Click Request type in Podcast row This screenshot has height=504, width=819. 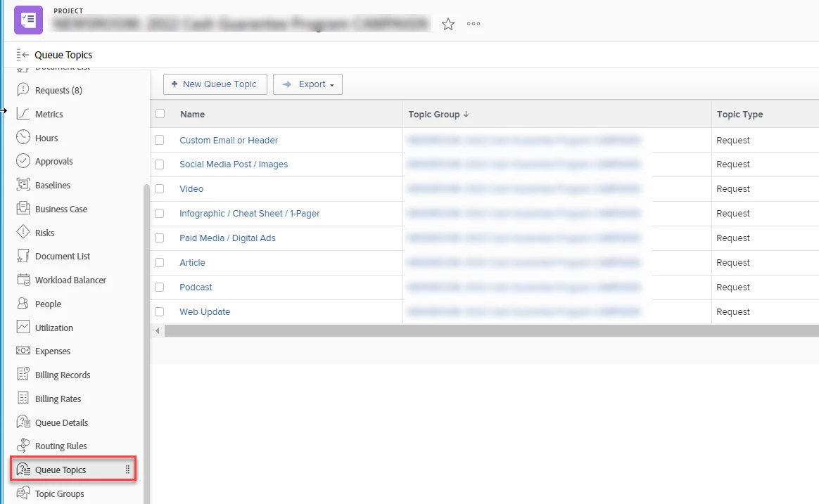click(x=733, y=287)
